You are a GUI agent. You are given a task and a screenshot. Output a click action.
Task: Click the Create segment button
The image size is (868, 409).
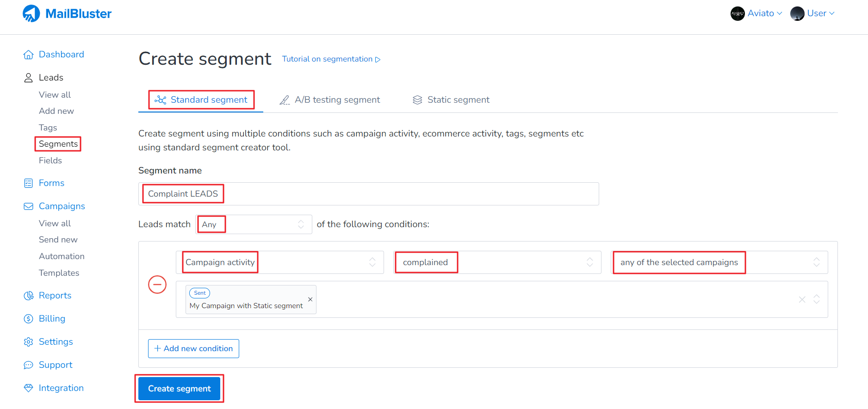(x=179, y=388)
